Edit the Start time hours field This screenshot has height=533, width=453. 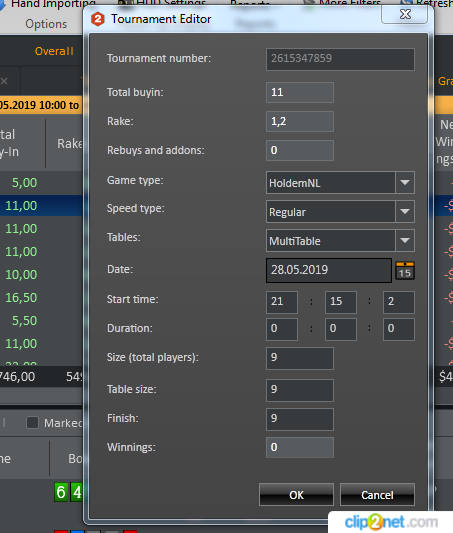(282, 302)
